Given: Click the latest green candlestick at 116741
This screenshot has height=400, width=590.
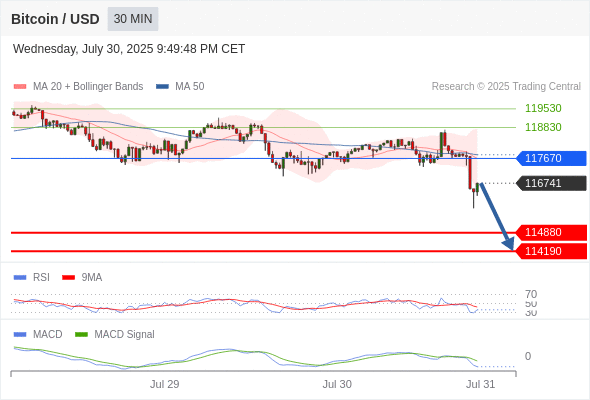Looking at the screenshot, I should click(477, 188).
